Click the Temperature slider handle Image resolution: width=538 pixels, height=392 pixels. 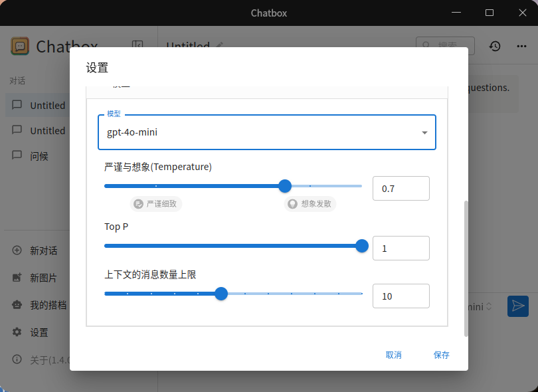coord(285,186)
